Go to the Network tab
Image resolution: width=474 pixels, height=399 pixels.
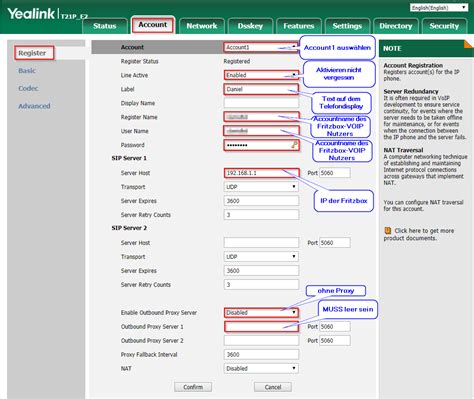point(202,26)
